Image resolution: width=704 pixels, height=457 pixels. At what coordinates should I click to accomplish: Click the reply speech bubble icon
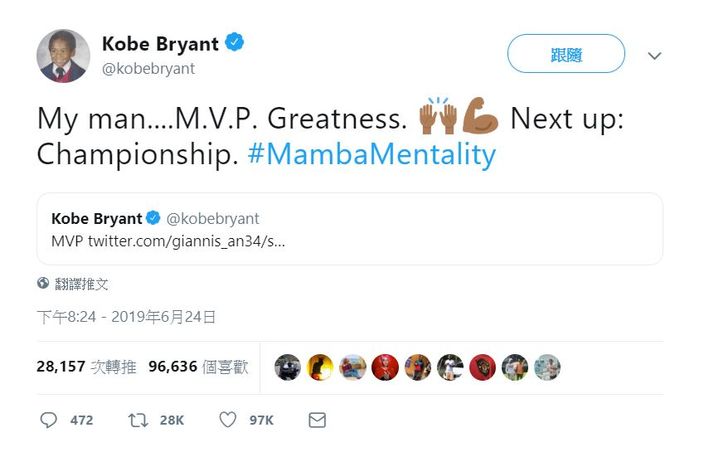[48, 420]
